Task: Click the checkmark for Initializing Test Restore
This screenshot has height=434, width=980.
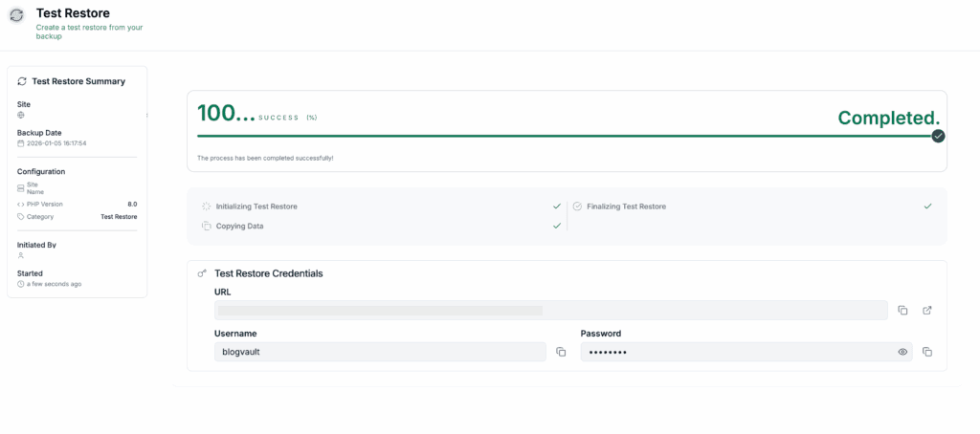Action: coord(557,206)
